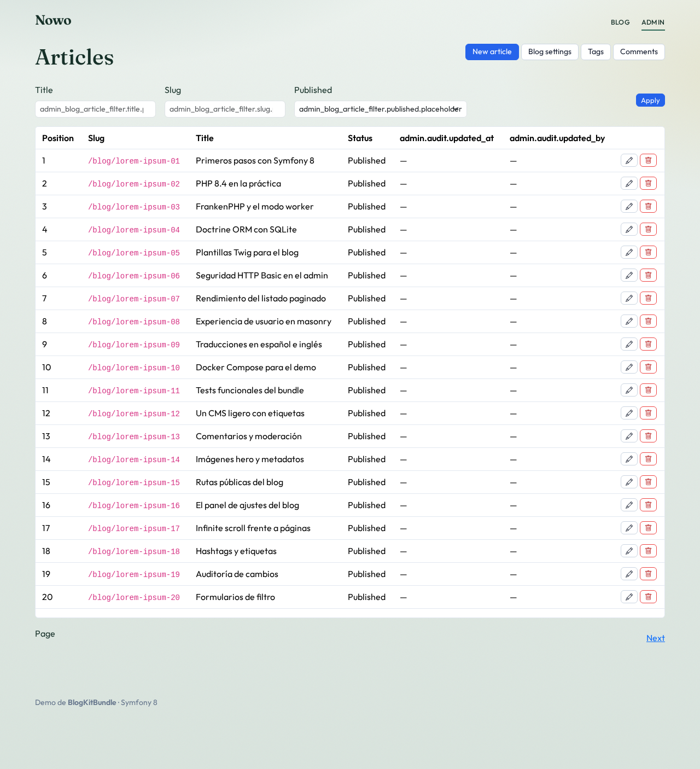
Task: Delete 'Doctrine ORM con SQLite' article
Action: (x=648, y=229)
